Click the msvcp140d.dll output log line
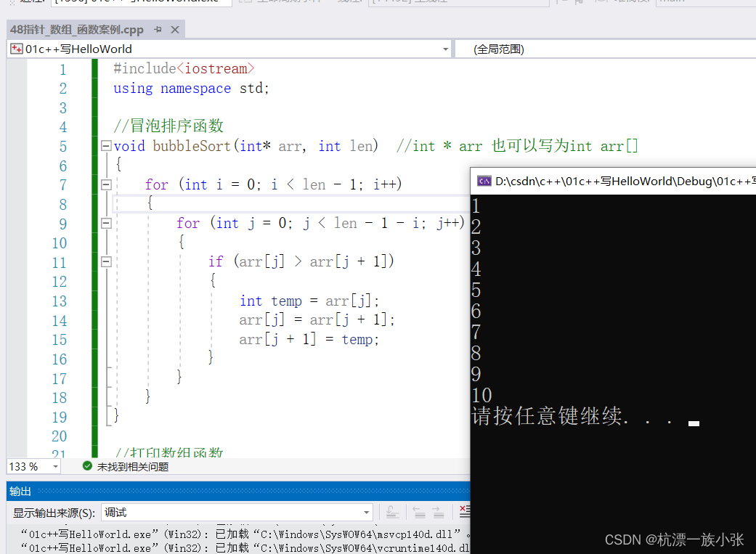 tap(245, 534)
